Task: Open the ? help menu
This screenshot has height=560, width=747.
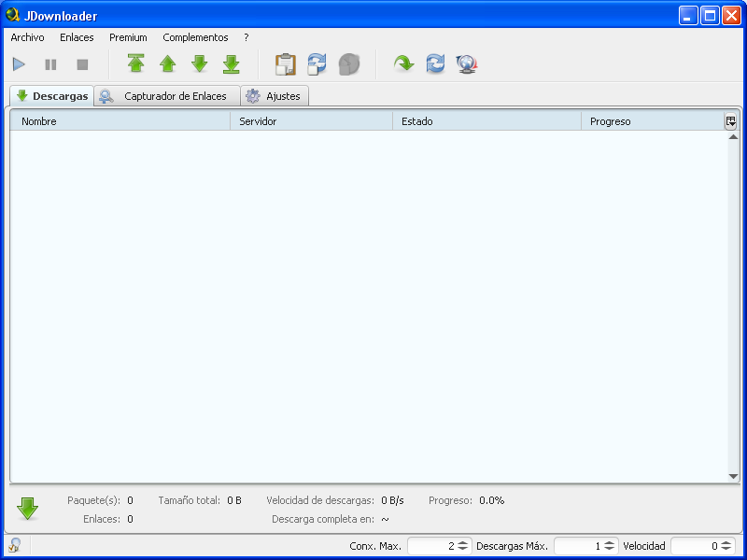Action: (x=247, y=37)
